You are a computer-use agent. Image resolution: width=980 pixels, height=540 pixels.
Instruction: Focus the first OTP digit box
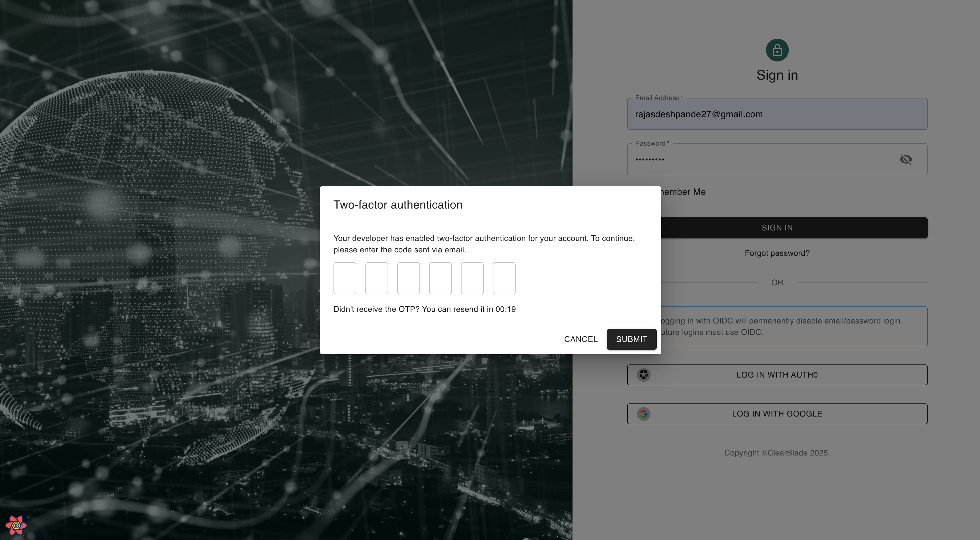(345, 278)
